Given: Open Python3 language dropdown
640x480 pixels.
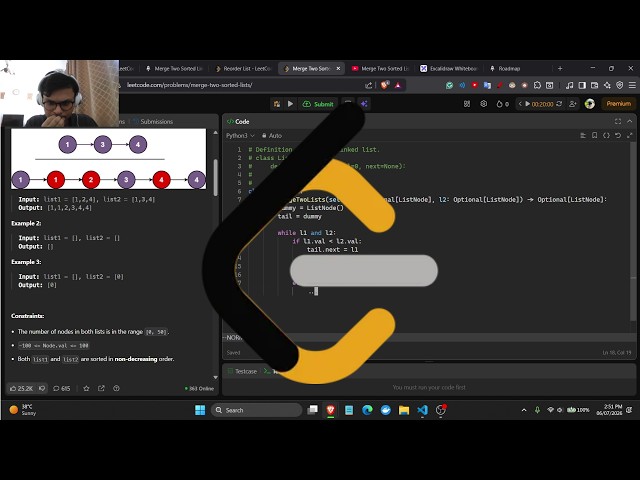Looking at the screenshot, I should (240, 136).
